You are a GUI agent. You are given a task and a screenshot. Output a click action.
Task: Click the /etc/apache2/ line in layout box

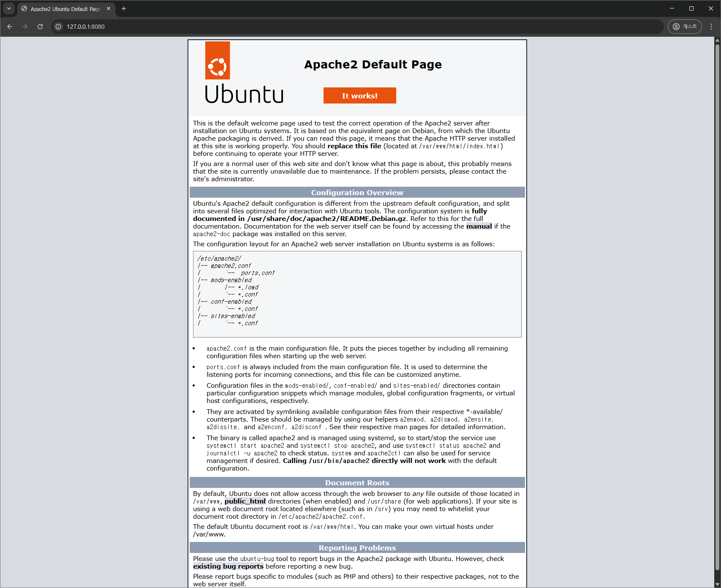pos(219,259)
